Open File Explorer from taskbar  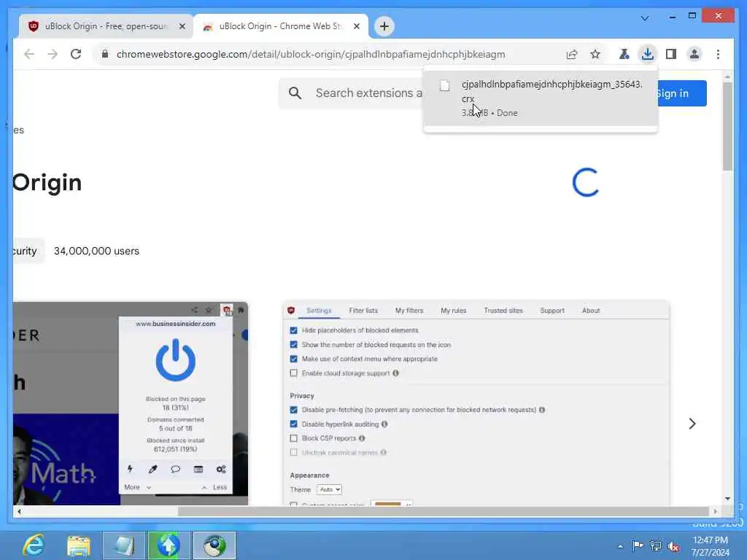pos(79,545)
